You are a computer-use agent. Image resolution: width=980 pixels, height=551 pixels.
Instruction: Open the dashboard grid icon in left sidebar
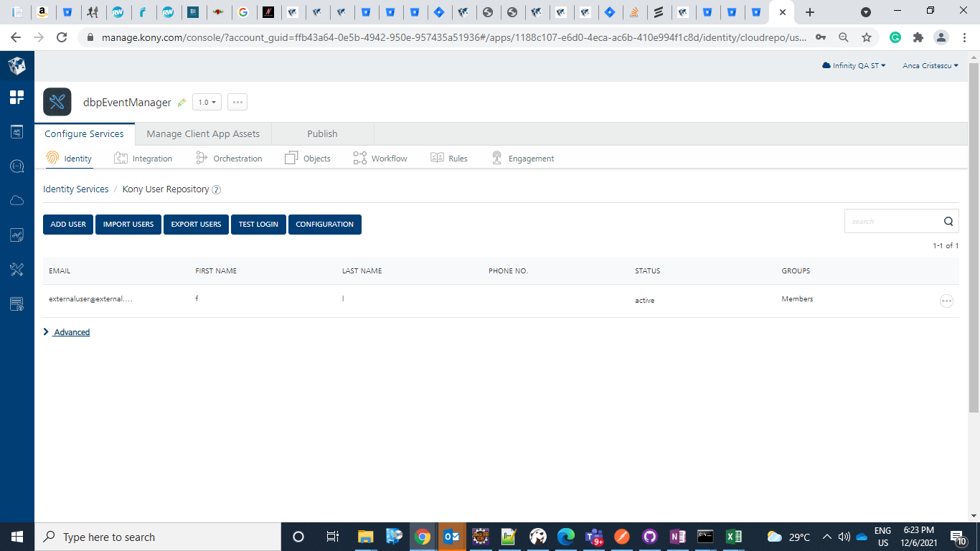point(17,98)
